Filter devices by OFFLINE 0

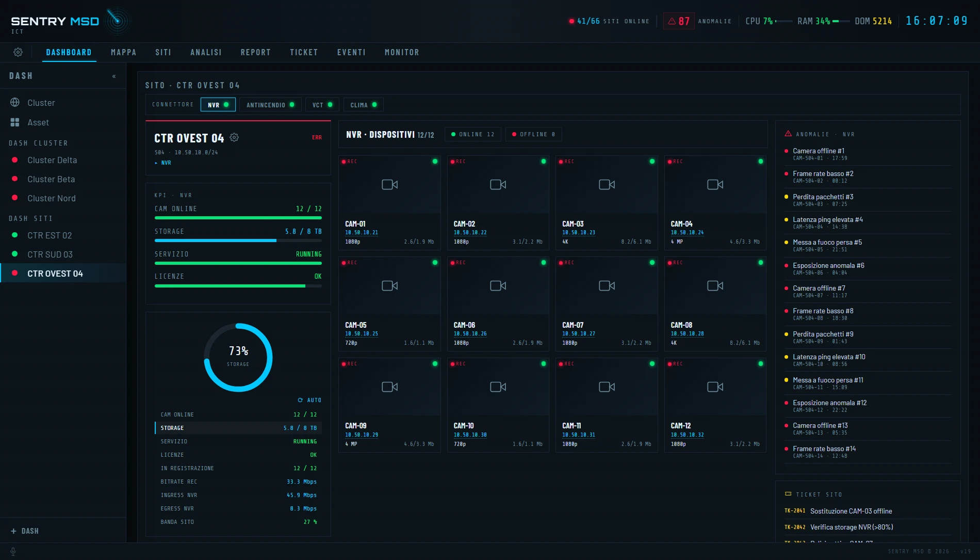pos(534,134)
